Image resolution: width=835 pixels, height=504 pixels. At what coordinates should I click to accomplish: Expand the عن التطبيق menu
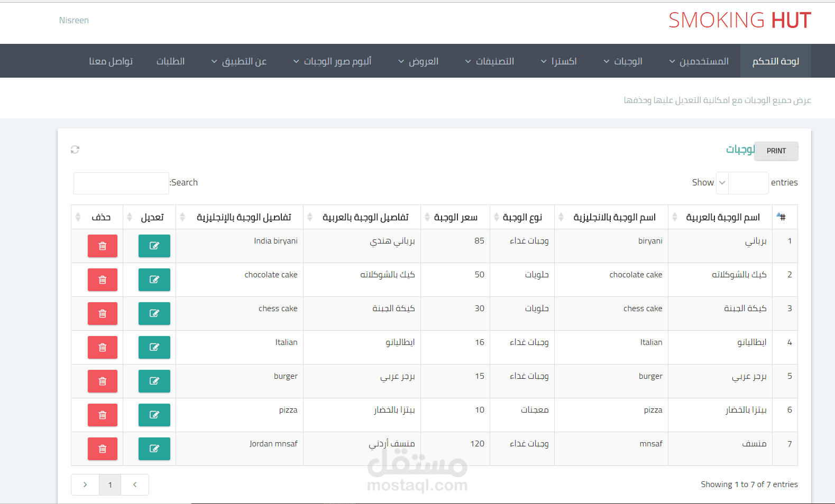(x=239, y=61)
